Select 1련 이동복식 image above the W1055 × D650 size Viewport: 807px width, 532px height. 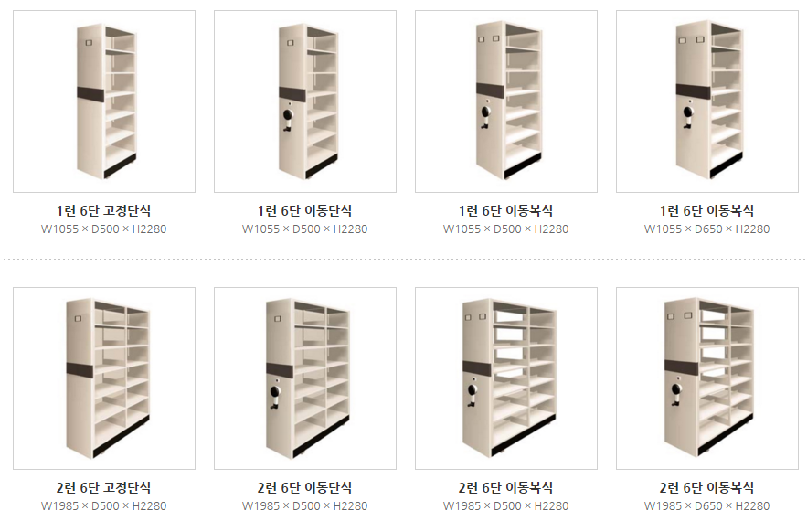click(707, 101)
